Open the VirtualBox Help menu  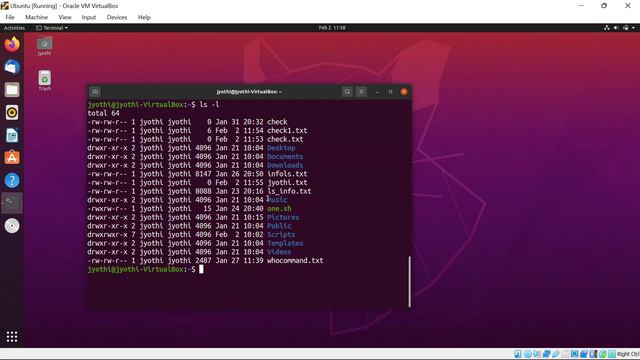pyautogui.click(x=144, y=17)
